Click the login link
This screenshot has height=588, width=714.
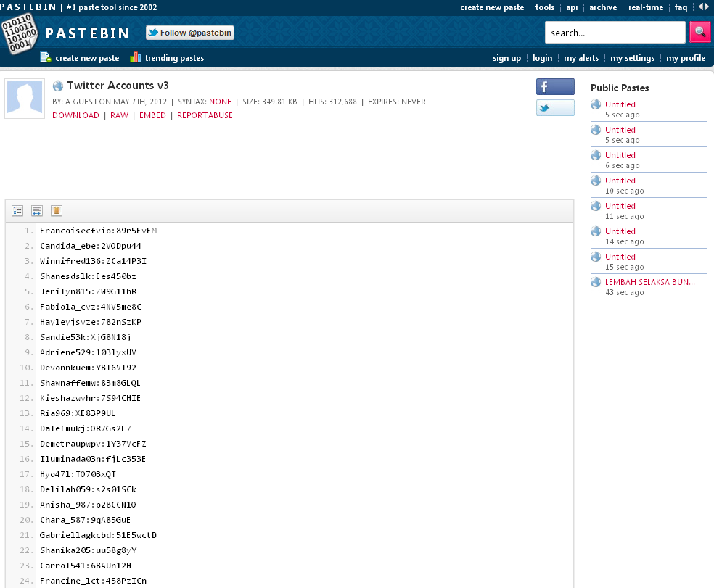coord(542,58)
